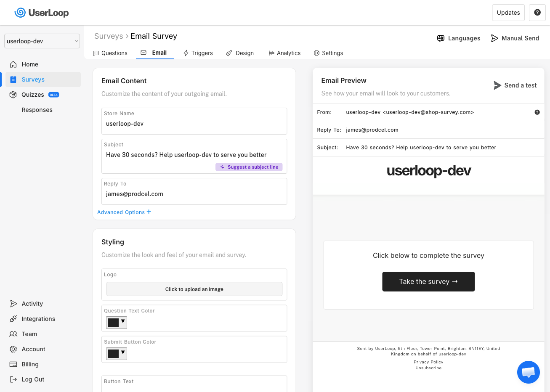The height and width of the screenshot is (392, 550).
Task: Open the store selector showing userloop-dev
Action: click(42, 41)
